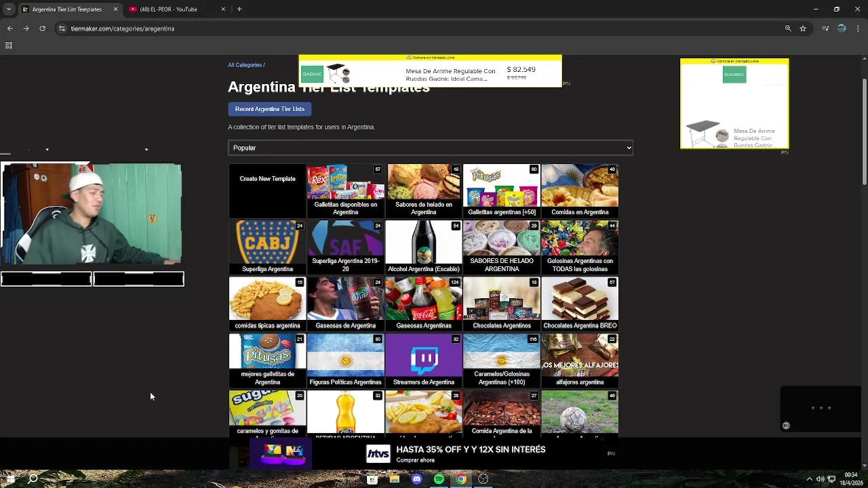
Task: Show hidden system tray icons
Action: [x=809, y=479]
